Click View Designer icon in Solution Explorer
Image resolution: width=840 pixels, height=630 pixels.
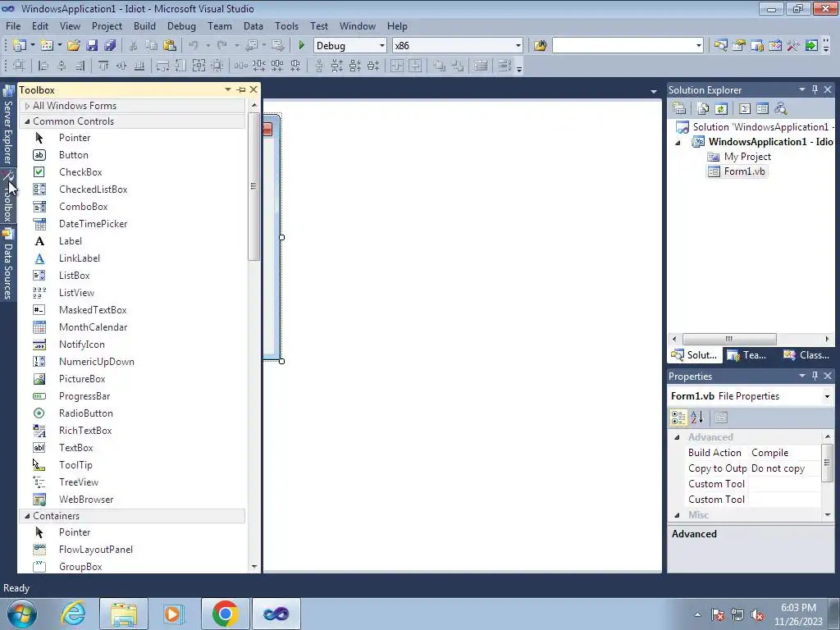click(x=762, y=108)
